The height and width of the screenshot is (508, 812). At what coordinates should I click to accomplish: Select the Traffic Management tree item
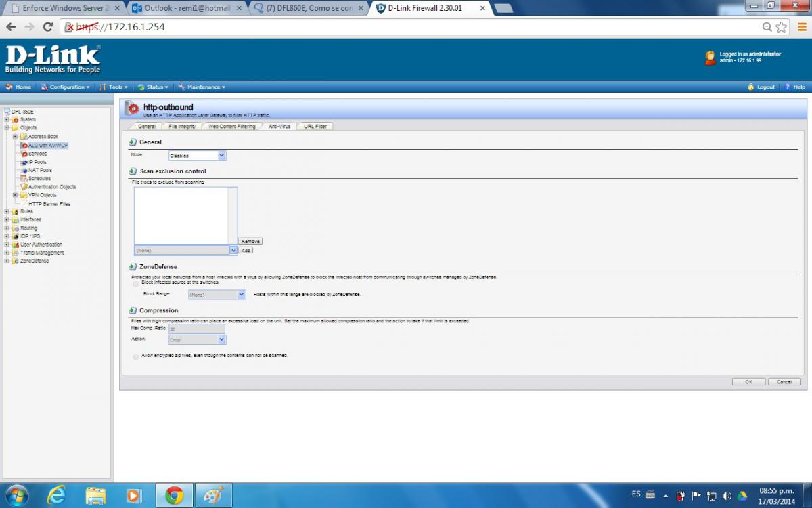click(x=41, y=253)
